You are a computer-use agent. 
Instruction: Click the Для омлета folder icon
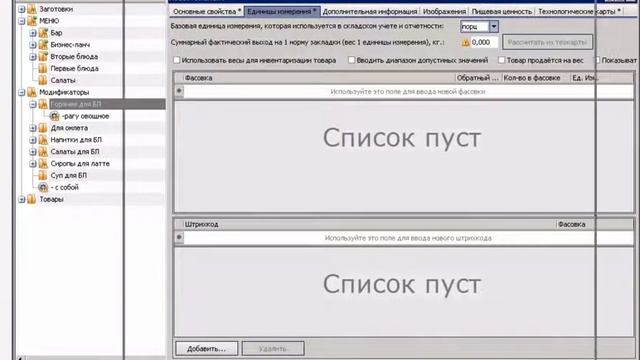pyautogui.click(x=43, y=128)
